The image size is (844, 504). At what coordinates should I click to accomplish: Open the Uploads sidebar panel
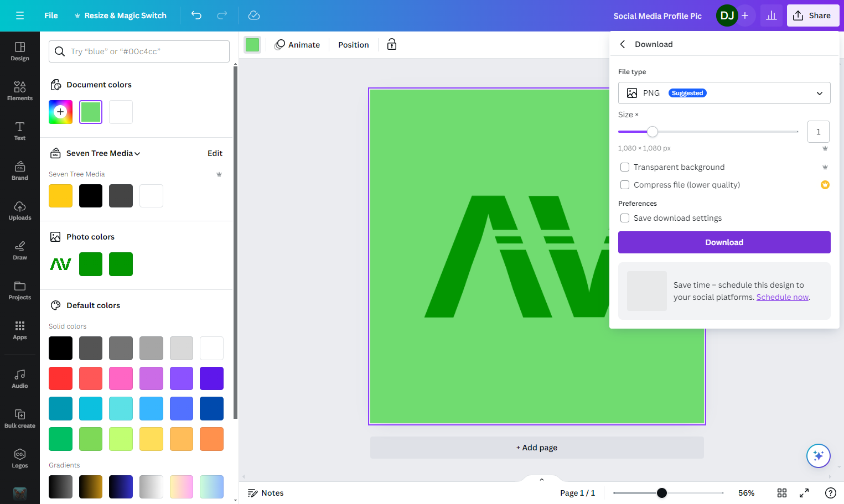[20, 211]
